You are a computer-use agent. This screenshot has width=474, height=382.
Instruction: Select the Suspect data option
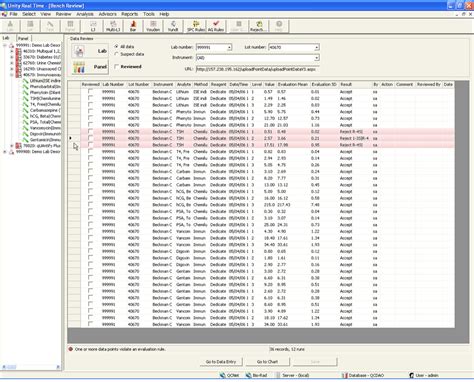point(116,54)
